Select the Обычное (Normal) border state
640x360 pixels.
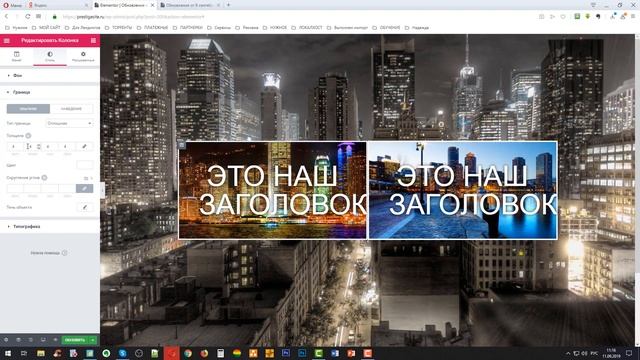tap(28, 109)
